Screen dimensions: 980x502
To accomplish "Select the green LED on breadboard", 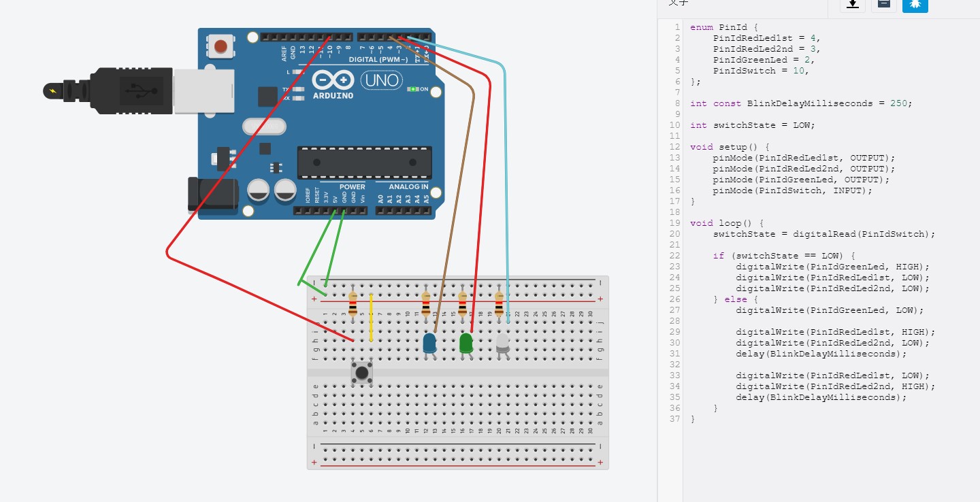I will pos(466,343).
